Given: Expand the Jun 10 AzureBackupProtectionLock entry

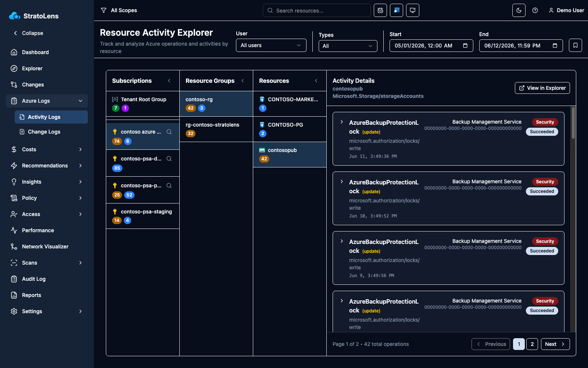Looking at the screenshot, I should tap(342, 181).
